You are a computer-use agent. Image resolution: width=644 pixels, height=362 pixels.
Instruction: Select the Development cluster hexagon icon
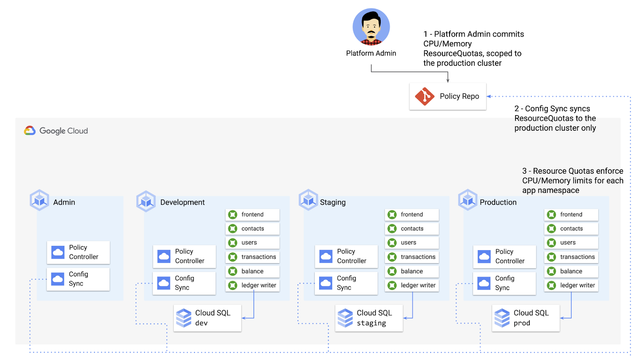146,201
